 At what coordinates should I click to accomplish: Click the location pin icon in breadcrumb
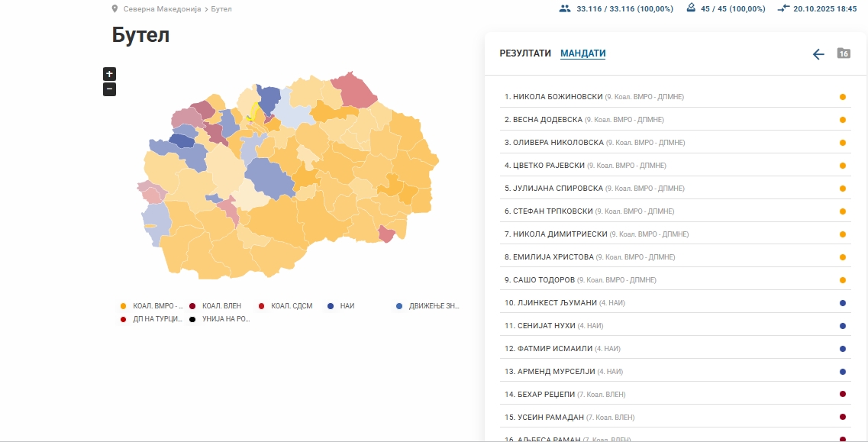pyautogui.click(x=115, y=9)
